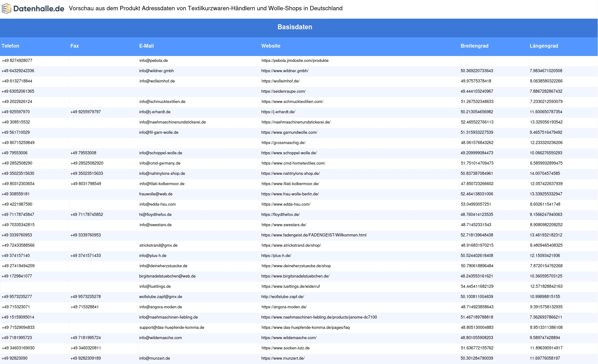Click website https://www.garnundwolle.com/

point(289,133)
